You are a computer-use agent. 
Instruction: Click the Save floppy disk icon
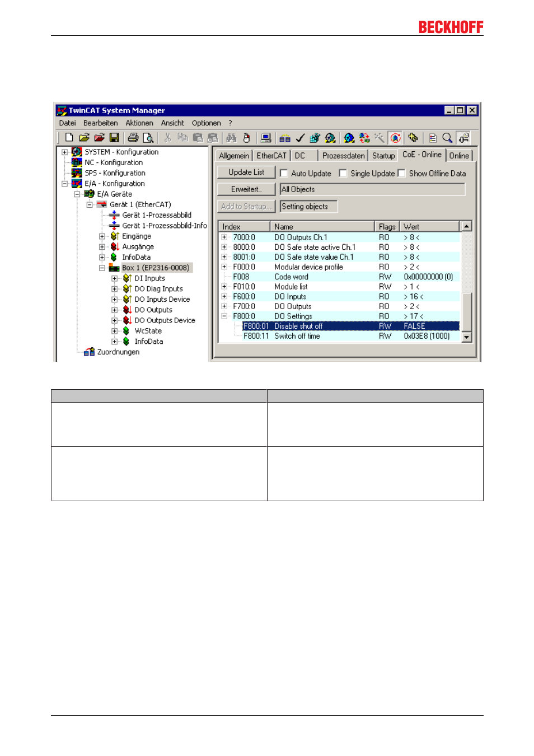(x=114, y=138)
